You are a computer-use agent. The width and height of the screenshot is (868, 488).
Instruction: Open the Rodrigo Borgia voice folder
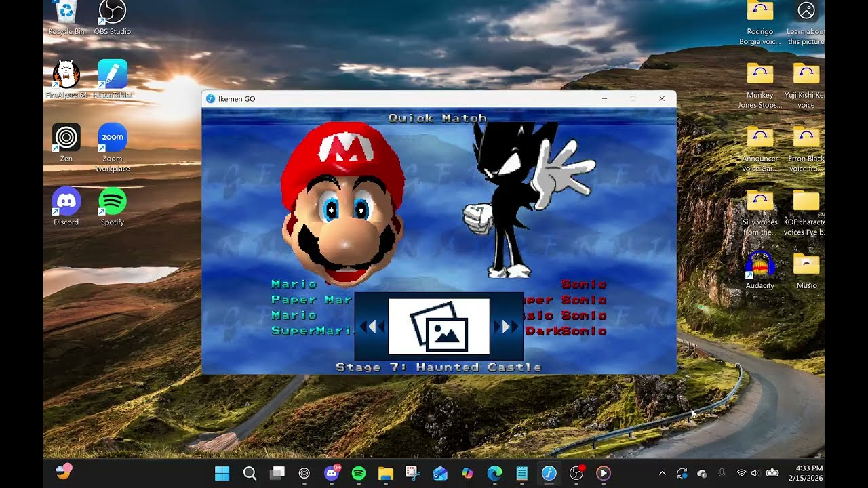760,23
